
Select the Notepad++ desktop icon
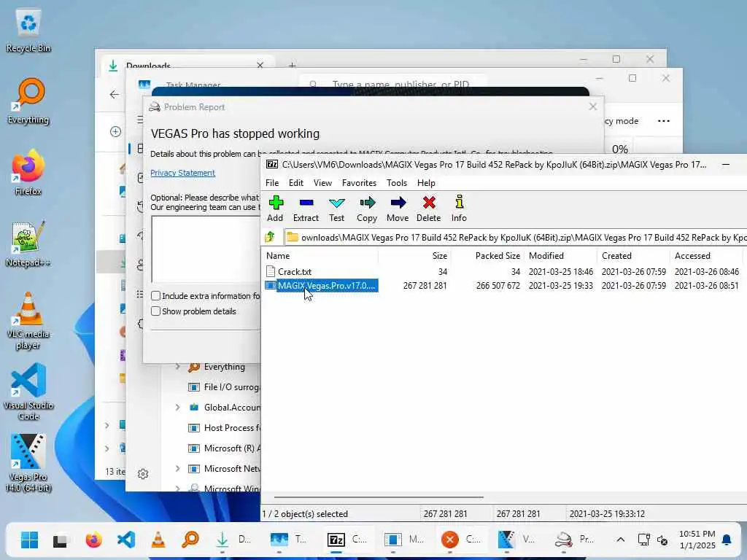(x=28, y=244)
